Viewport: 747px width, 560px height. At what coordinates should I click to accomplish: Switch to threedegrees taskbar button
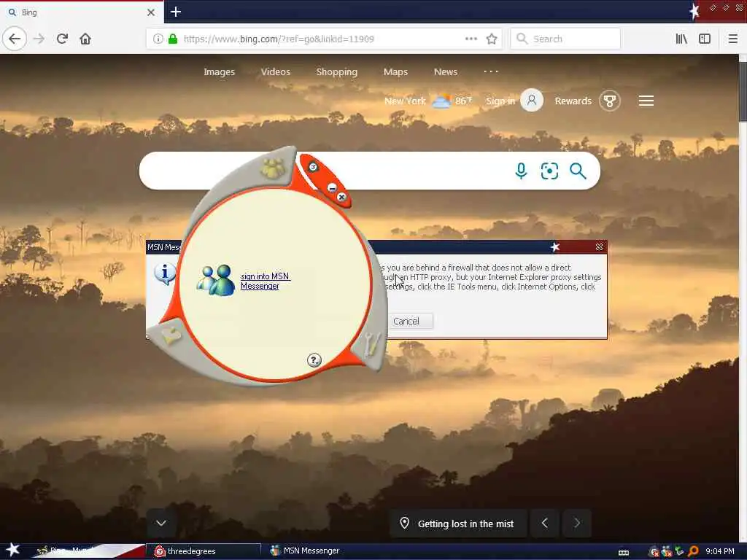pyautogui.click(x=204, y=551)
